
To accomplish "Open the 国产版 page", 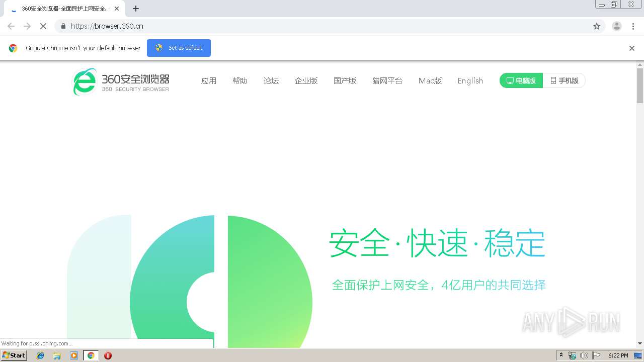I will pos(345,81).
